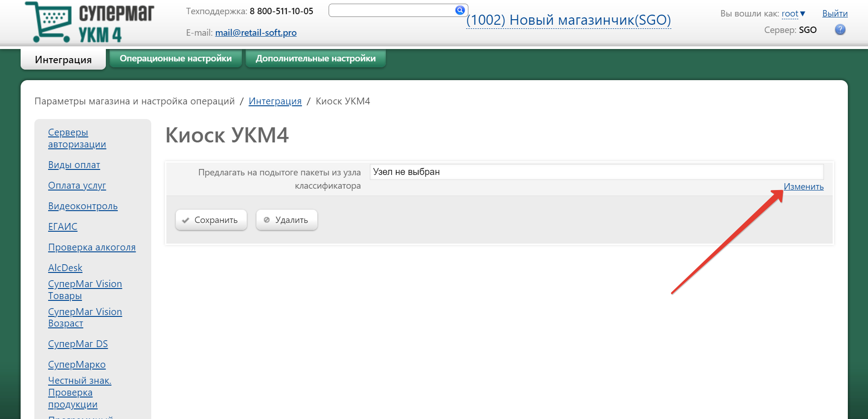This screenshot has height=419, width=868.
Task: Open the Операционные настройки tab
Action: pos(176,59)
